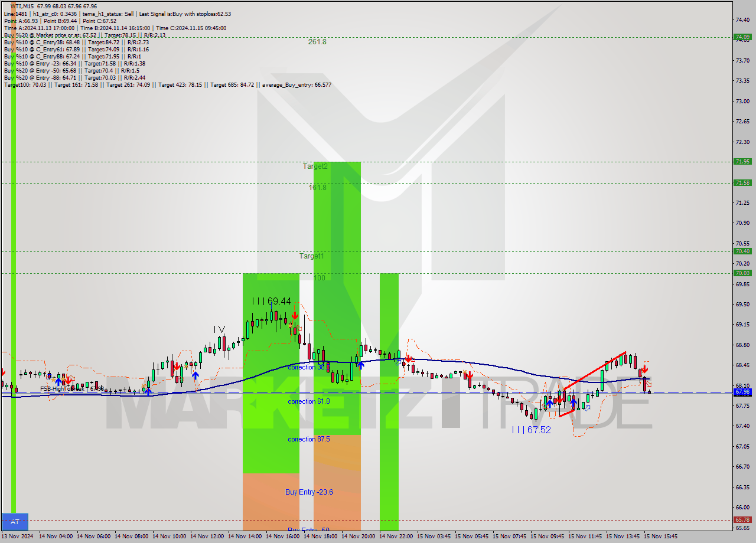The height and width of the screenshot is (543, 756).
Task: Click 72.65 on the price scale
Action: [742, 122]
